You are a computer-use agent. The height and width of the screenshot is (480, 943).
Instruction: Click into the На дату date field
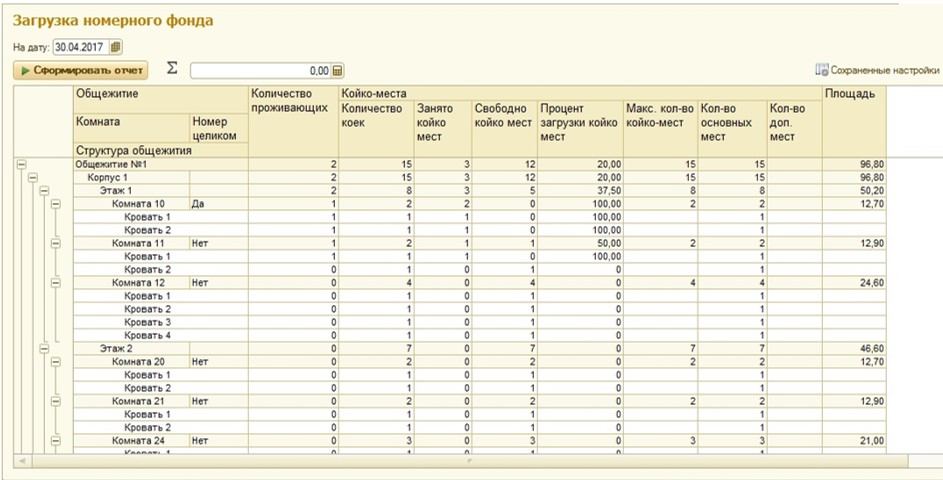[x=80, y=47]
